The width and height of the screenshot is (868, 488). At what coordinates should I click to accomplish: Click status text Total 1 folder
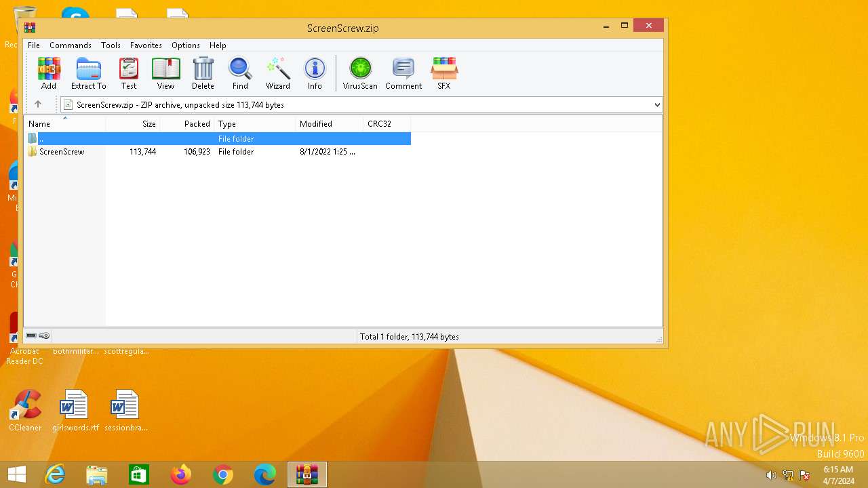(410, 336)
